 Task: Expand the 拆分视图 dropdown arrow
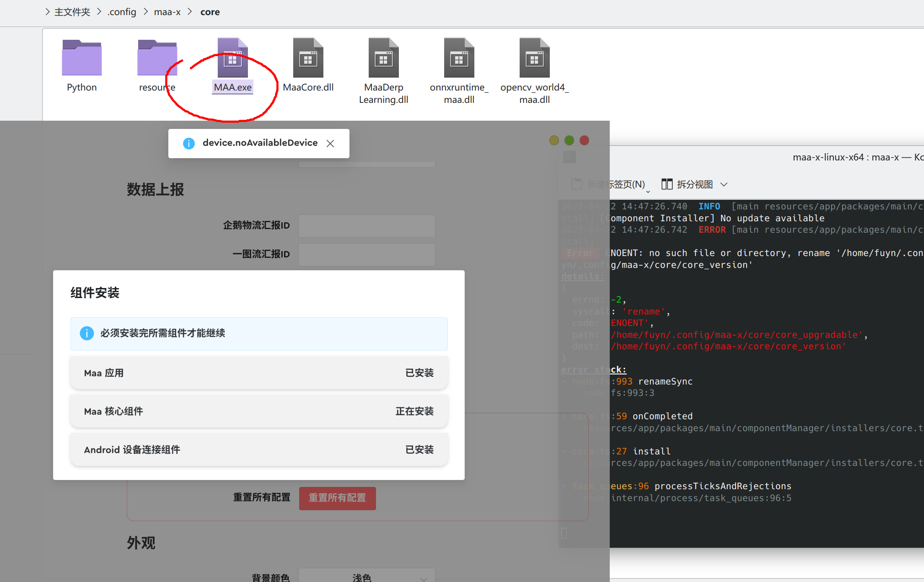(x=724, y=184)
